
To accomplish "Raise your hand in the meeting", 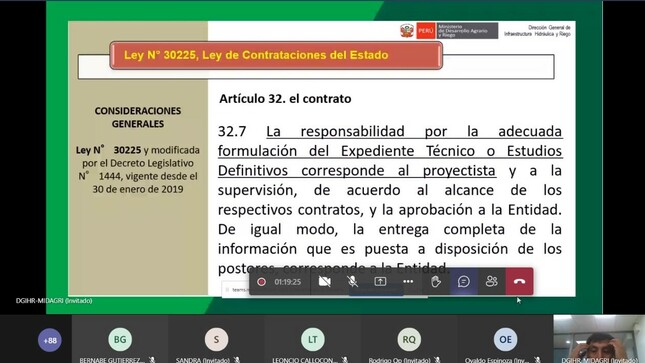I will tap(436, 282).
